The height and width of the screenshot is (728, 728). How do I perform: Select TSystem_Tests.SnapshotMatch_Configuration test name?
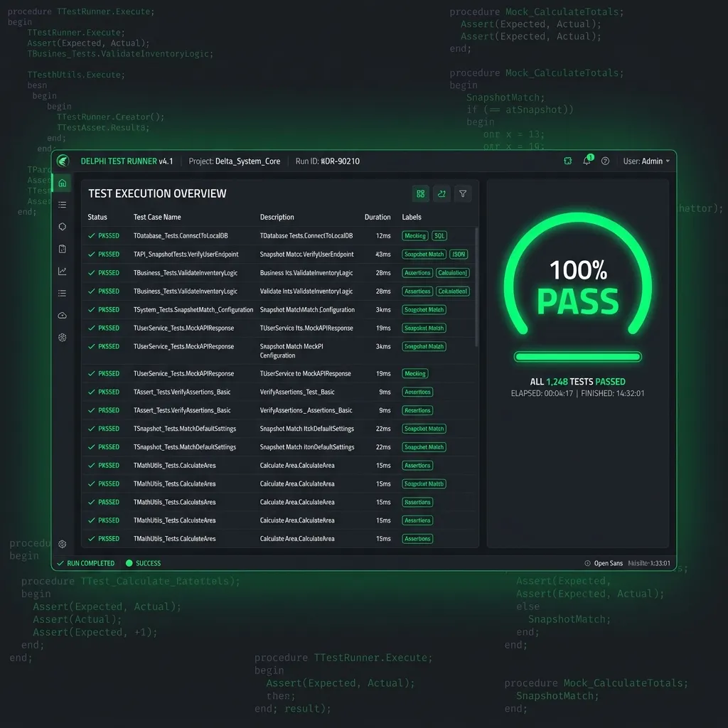[x=193, y=310]
